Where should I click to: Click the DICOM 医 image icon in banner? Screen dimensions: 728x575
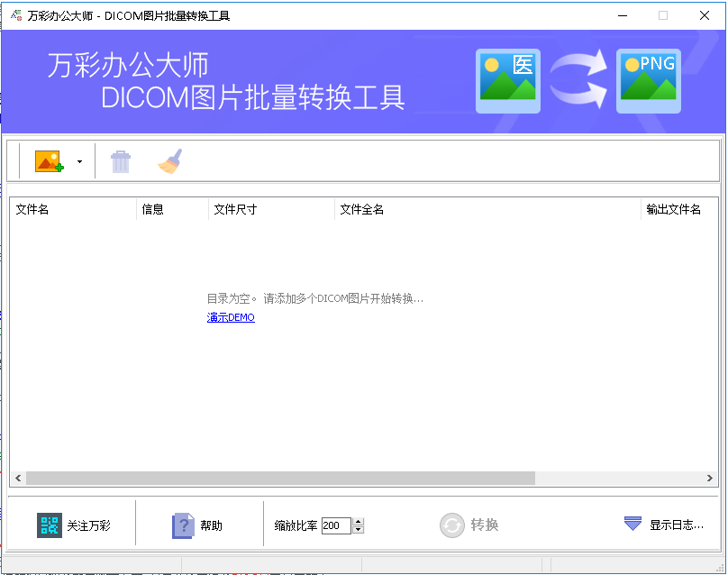(507, 80)
